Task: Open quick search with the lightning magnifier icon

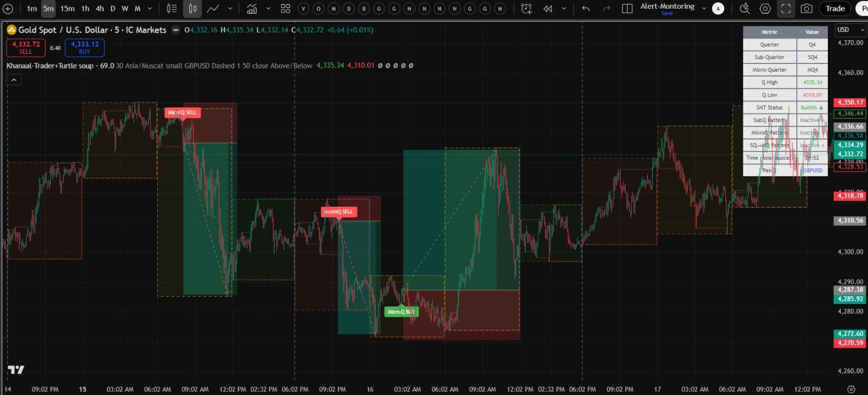Action: coord(744,9)
